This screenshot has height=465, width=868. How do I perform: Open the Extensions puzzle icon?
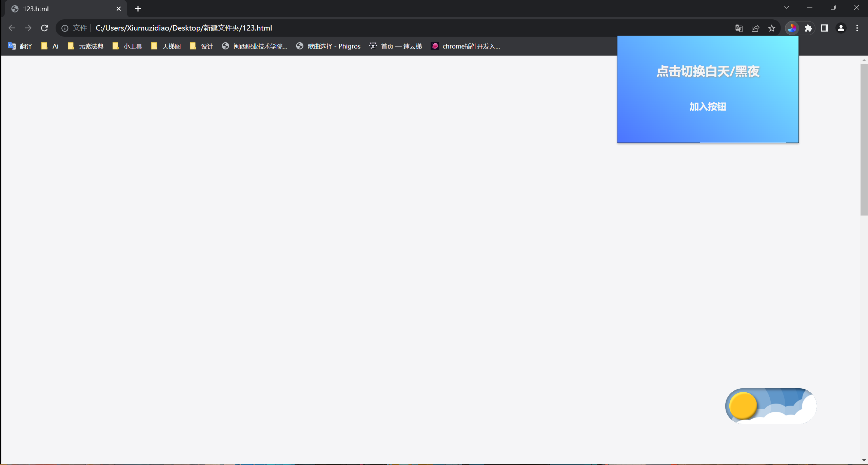click(808, 28)
